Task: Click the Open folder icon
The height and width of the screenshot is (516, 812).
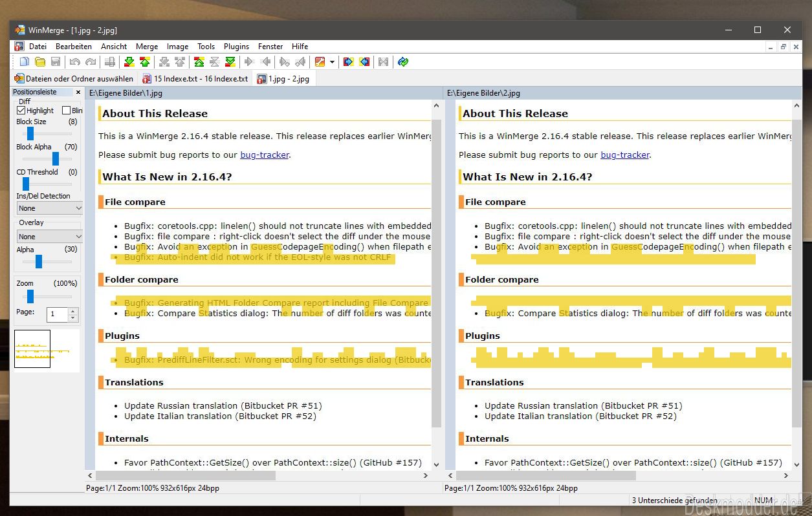Action: (x=40, y=62)
